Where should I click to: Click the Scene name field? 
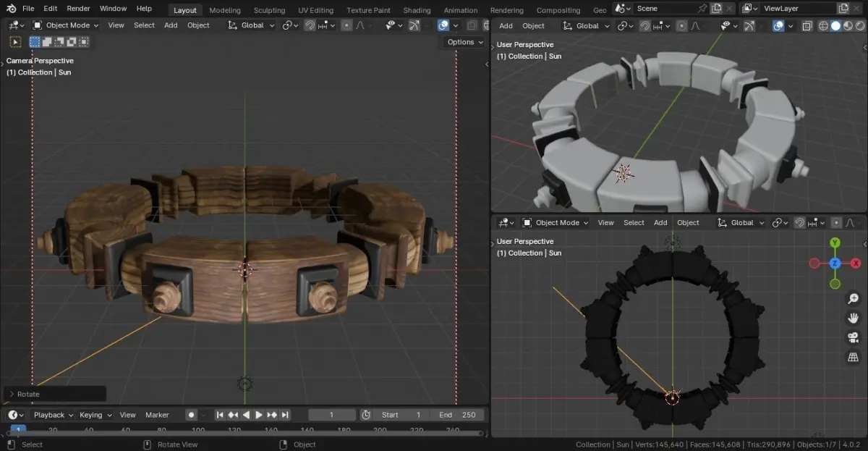pyautogui.click(x=665, y=8)
